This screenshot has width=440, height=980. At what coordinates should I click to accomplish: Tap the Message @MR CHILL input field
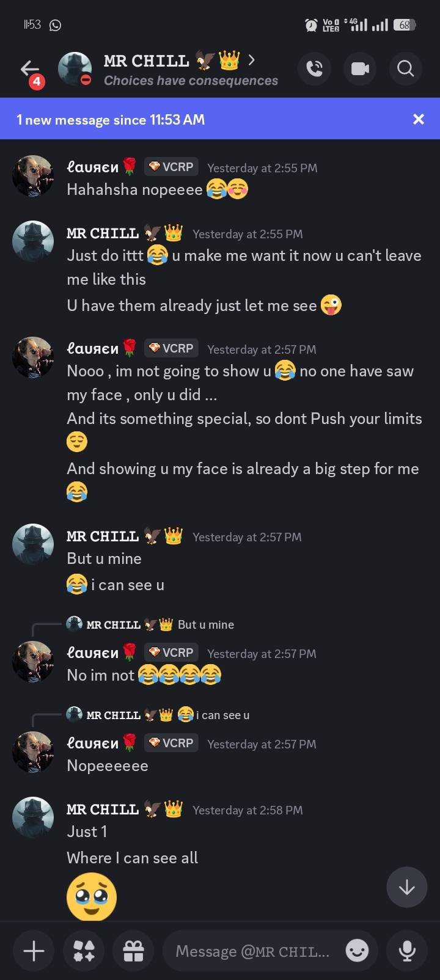252,951
